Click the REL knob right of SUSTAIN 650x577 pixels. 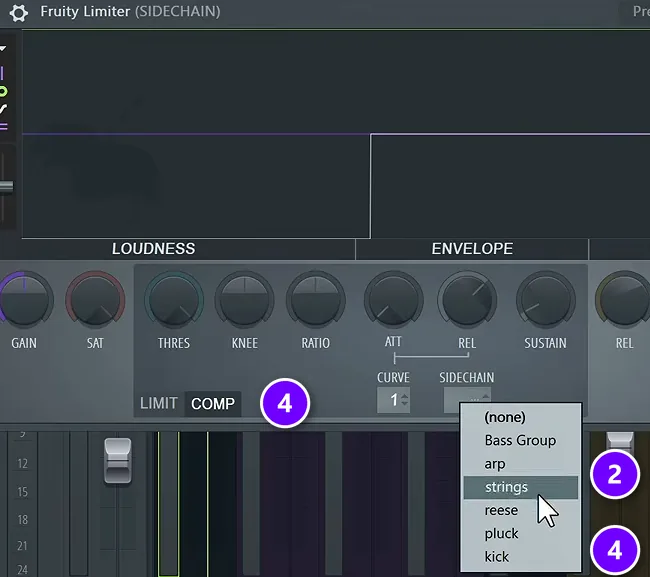click(x=623, y=299)
